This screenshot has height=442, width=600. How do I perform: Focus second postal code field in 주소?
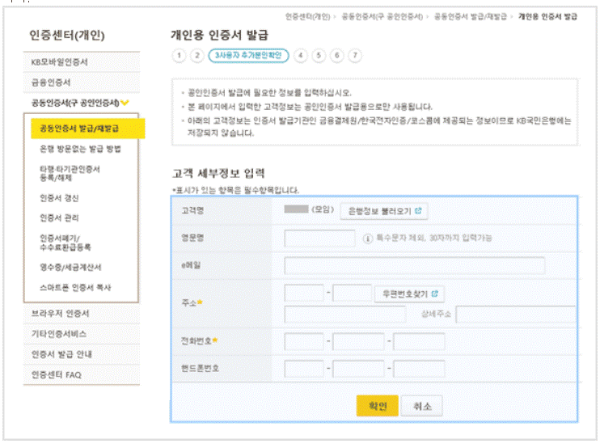[352, 293]
